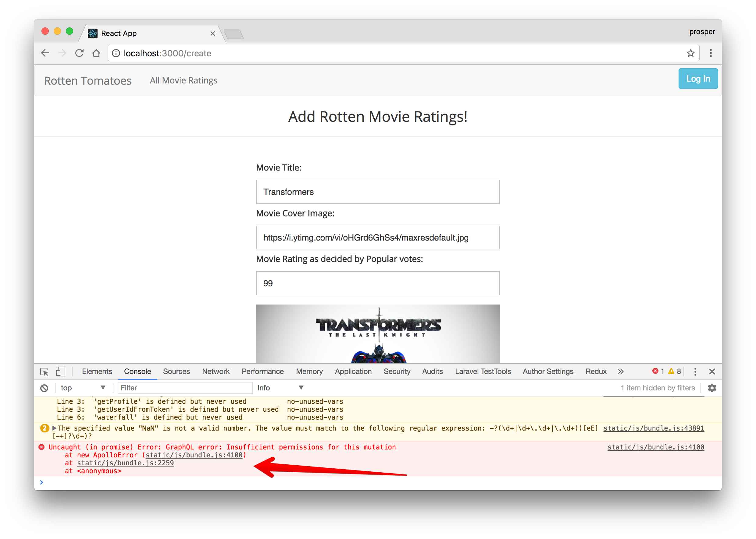Open the 'top' context dropdown

point(83,388)
